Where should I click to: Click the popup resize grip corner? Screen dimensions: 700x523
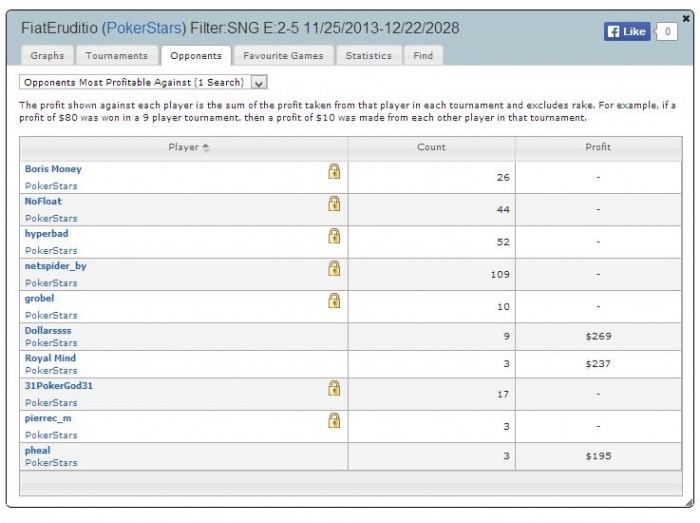tap(690, 502)
